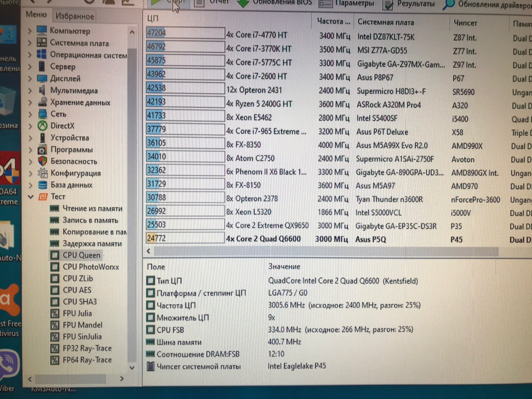Image resolution: width=532 pixels, height=399 pixels.
Task: Open Результаты in the toolbar
Action: [x=409, y=4]
